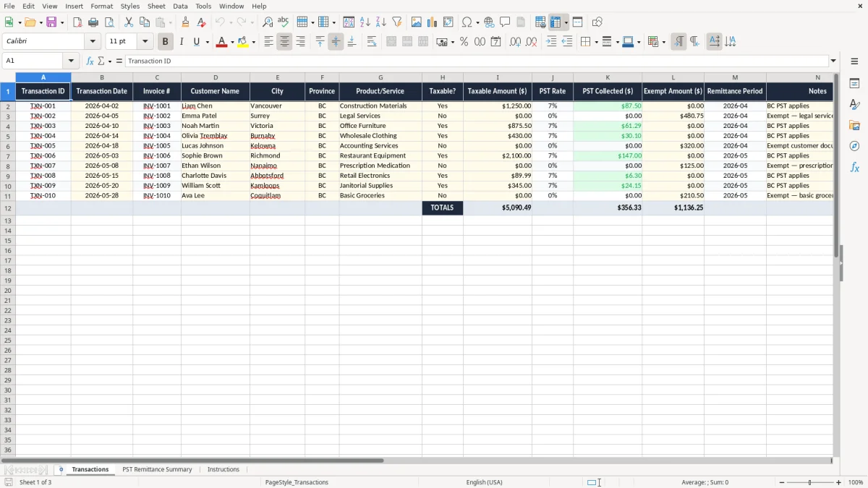Click the Clear Direct Formatting icon
The image size is (868, 488).
click(201, 22)
